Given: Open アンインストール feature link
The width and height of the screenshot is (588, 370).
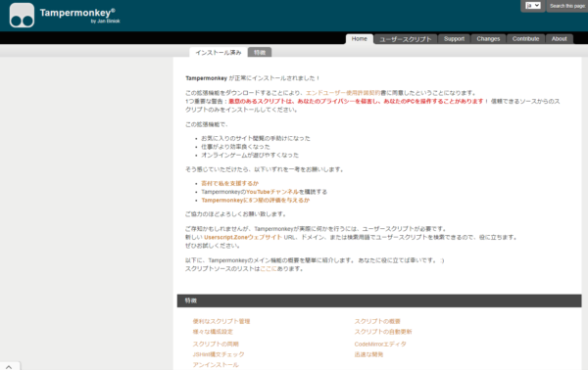Looking at the screenshot, I should pyautogui.click(x=216, y=365).
